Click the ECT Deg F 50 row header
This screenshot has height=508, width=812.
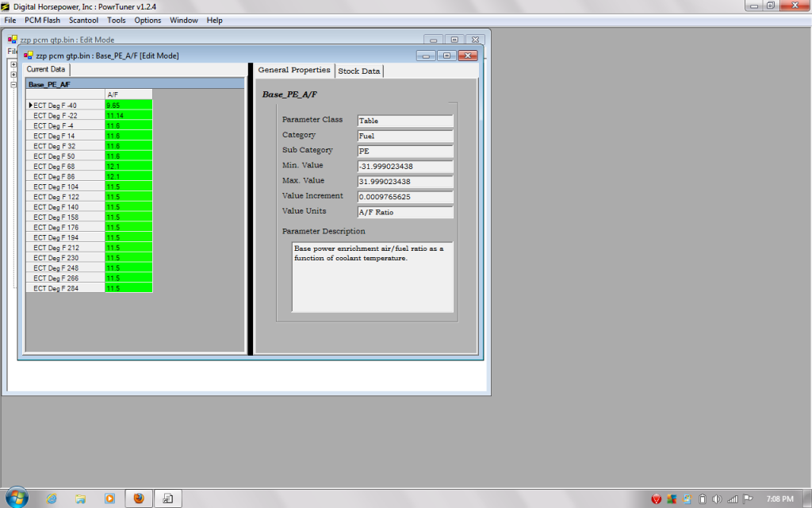point(65,156)
